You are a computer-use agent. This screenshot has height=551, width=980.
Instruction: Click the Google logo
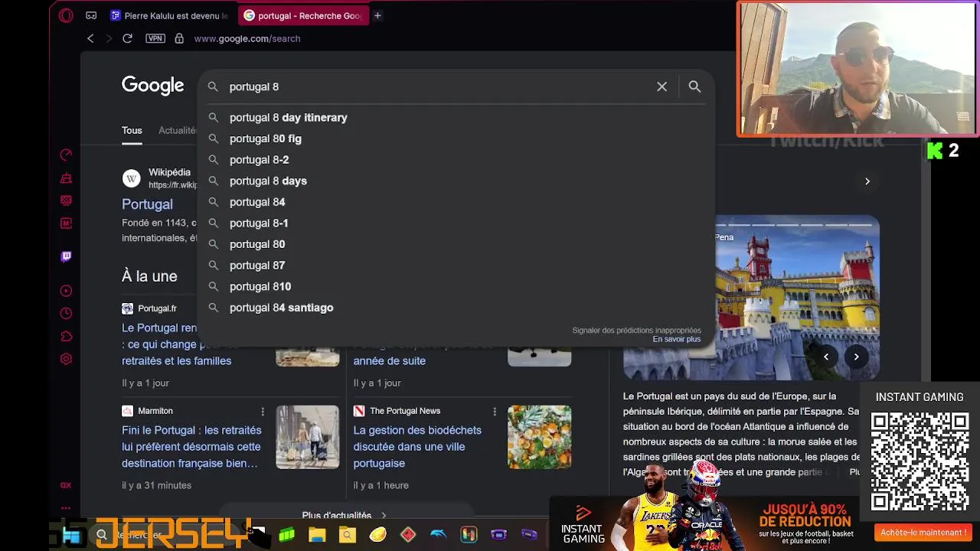click(x=152, y=86)
